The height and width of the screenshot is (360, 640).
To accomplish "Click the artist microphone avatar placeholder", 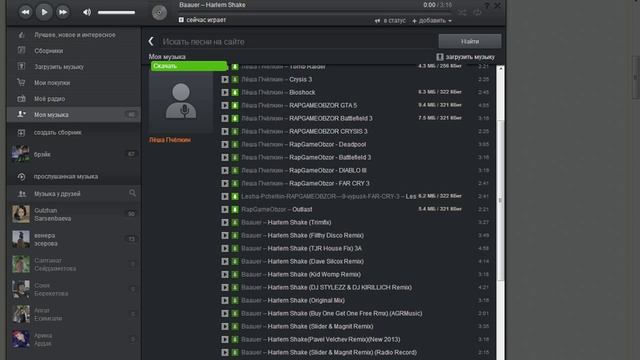I will coord(181,102).
